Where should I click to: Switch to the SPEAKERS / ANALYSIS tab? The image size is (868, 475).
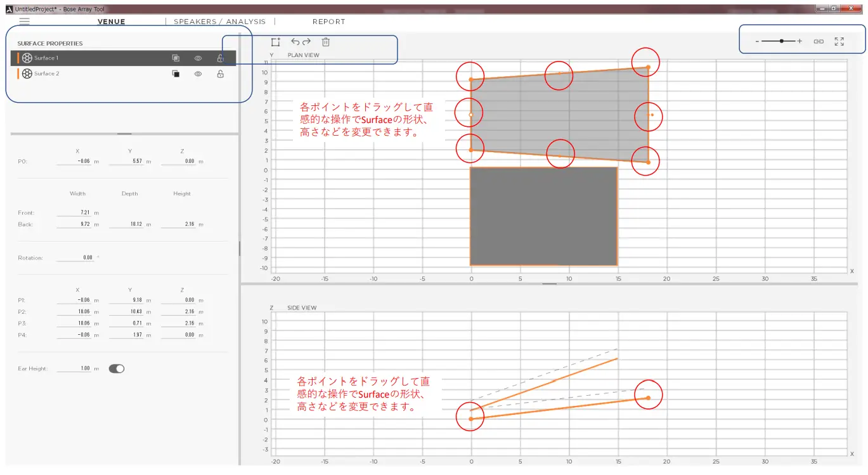click(x=220, y=21)
